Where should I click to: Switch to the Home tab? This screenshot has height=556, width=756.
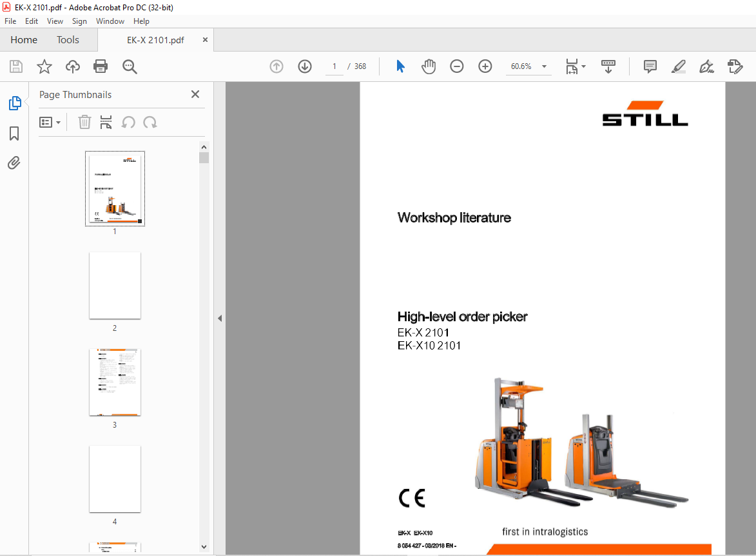pos(24,39)
